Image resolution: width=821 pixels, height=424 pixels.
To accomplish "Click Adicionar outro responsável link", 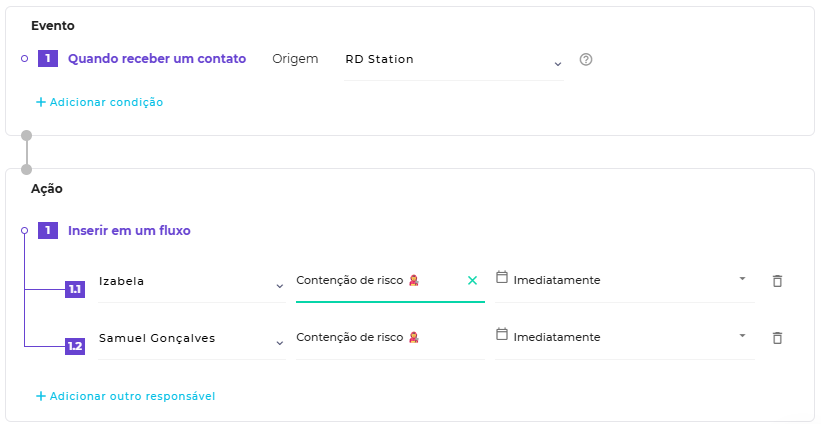I will 132,396.
